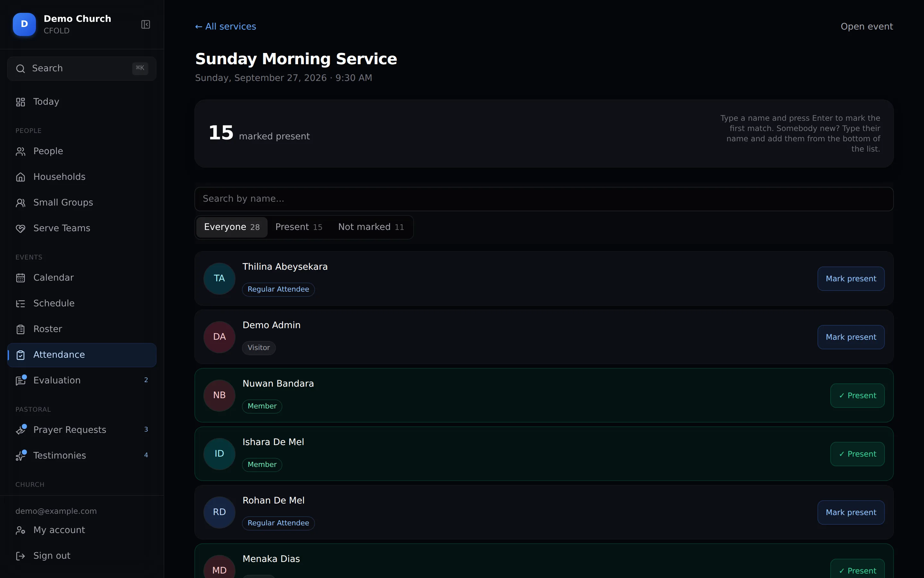Open the Testimonies sparkle icon
This screenshot has height=578, width=924.
pos(21,455)
